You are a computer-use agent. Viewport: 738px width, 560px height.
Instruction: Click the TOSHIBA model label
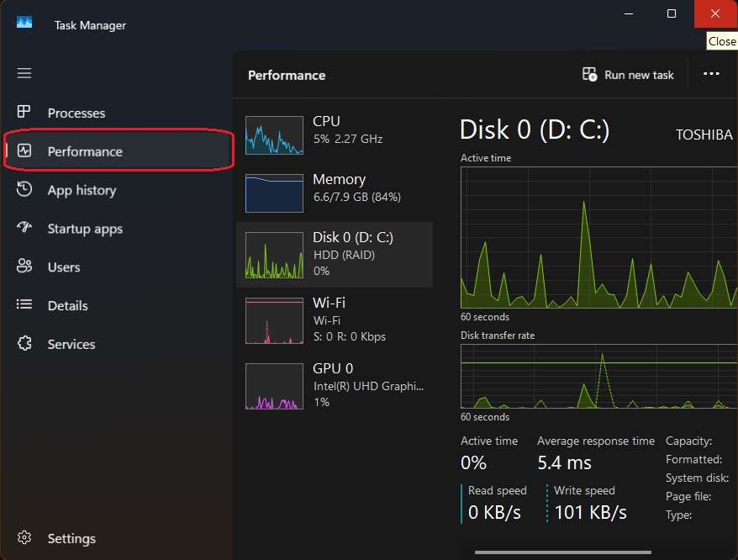[704, 135]
